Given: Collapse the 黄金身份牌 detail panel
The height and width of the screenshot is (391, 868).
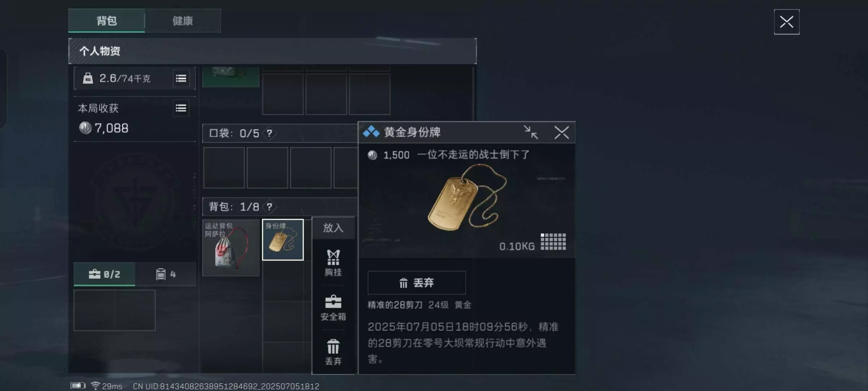Looking at the screenshot, I should tap(531, 133).
